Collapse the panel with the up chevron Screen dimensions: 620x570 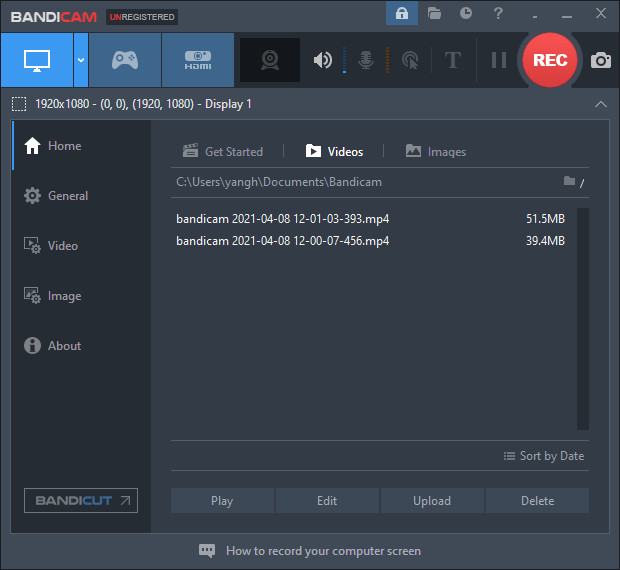pos(601,104)
